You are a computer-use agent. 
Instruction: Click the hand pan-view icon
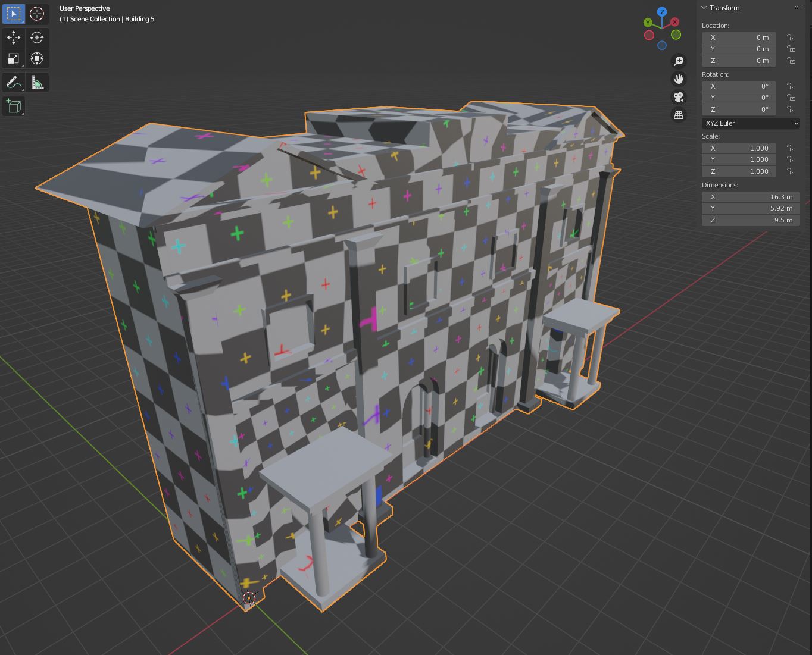pos(679,79)
